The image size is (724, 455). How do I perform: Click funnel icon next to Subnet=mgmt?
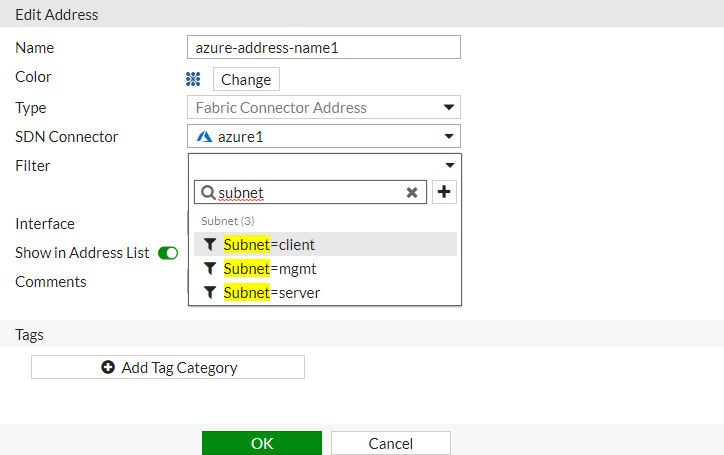pos(210,268)
